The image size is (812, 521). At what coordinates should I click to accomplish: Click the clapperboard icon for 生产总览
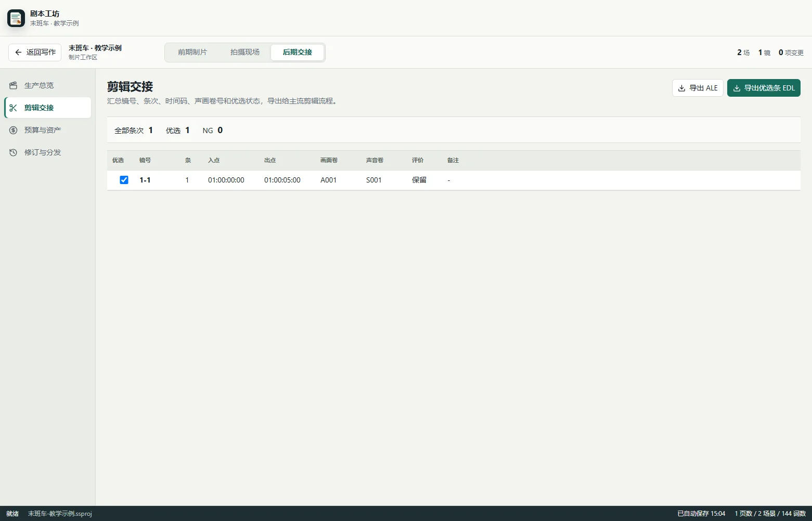14,85
